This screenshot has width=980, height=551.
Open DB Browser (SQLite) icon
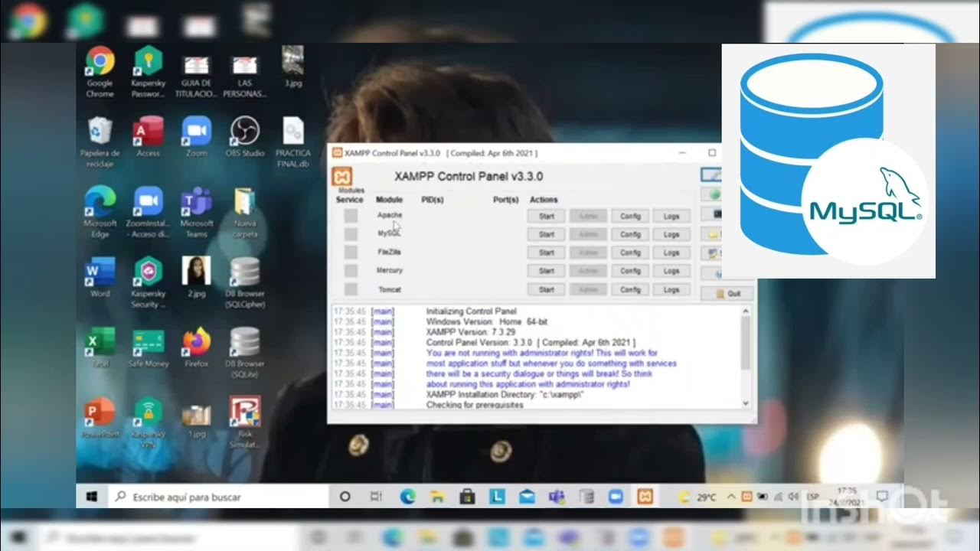coord(245,342)
